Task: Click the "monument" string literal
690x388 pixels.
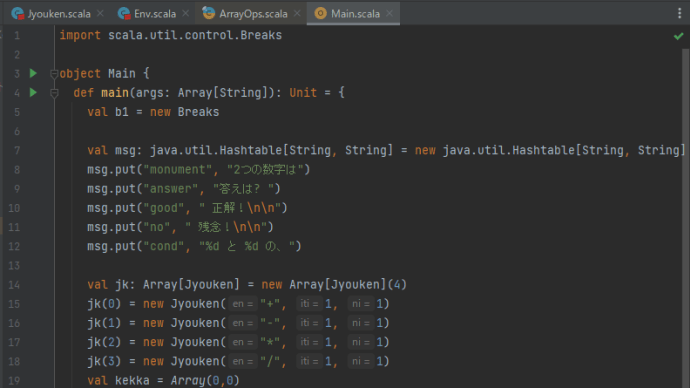Action: point(178,170)
